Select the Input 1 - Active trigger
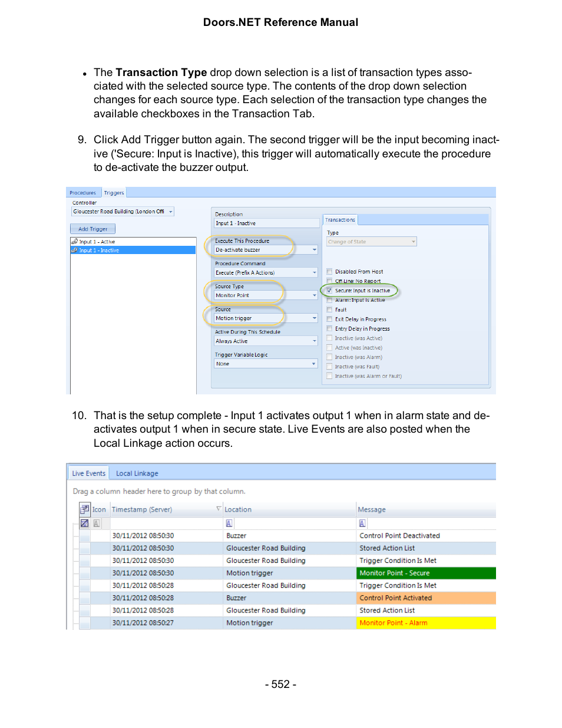Image resolution: width=562 pixels, height=728 pixels. tap(133, 242)
